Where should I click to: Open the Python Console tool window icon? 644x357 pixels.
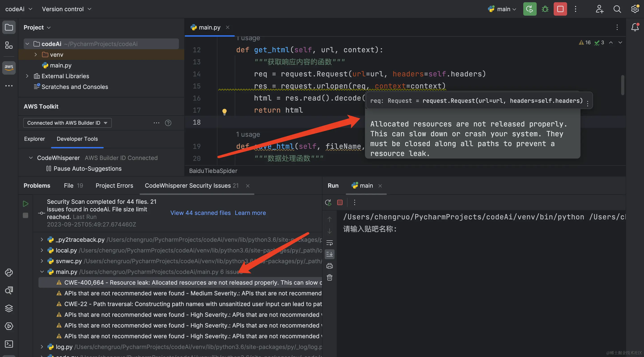coord(9,272)
